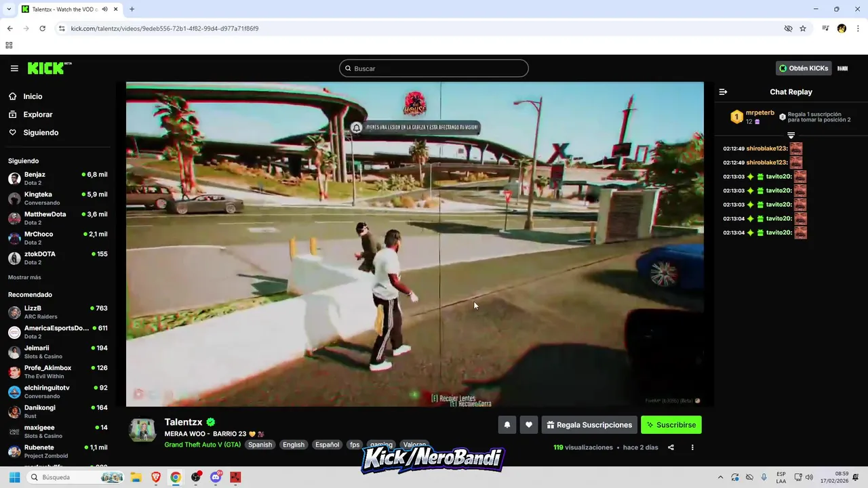Viewport: 868px width, 488px height.
Task: Open the Kick hamburger menu
Action: [14, 68]
